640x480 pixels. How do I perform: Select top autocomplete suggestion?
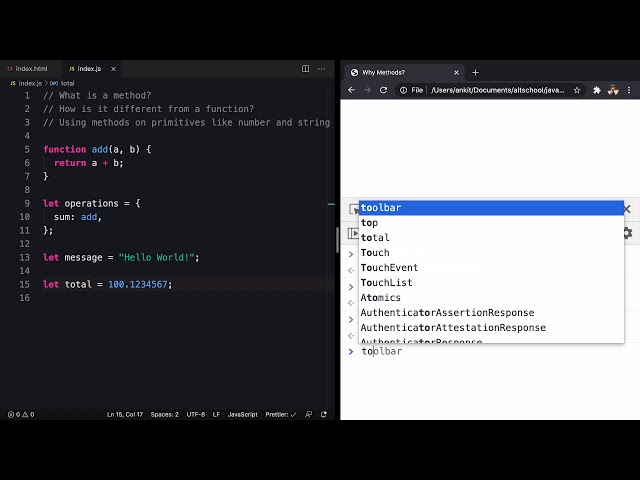[491, 223]
